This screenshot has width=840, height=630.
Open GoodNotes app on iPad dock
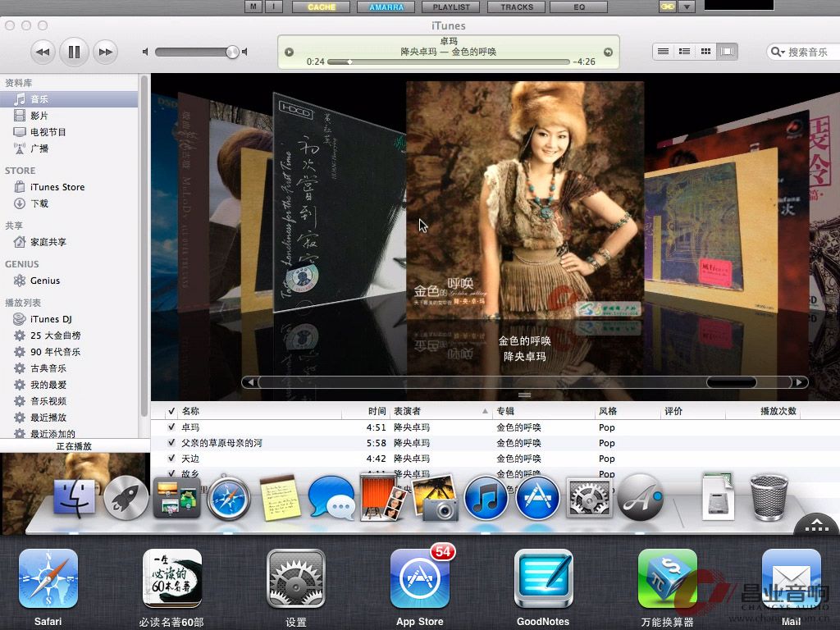pos(543,578)
